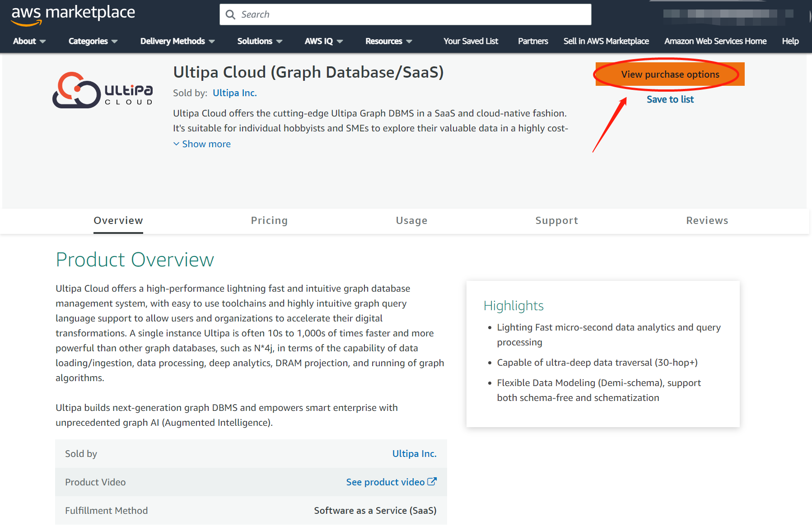
Task: Click the AWS Marketplace logo
Action: coord(73,15)
